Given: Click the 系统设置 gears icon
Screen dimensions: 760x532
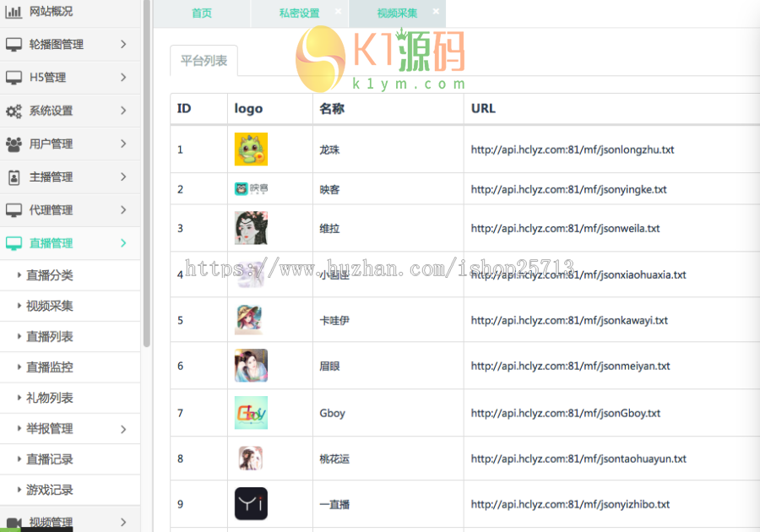Looking at the screenshot, I should point(14,111).
